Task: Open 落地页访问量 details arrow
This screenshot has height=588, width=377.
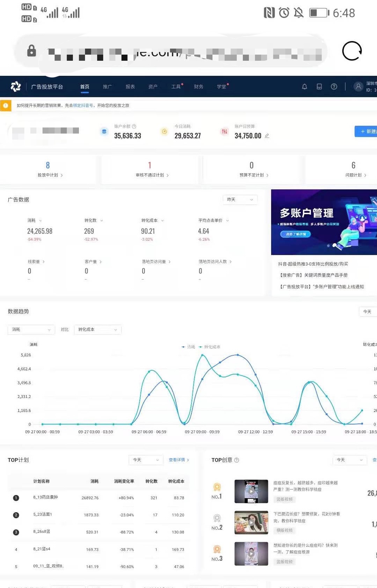Action: pyautogui.click(x=169, y=262)
